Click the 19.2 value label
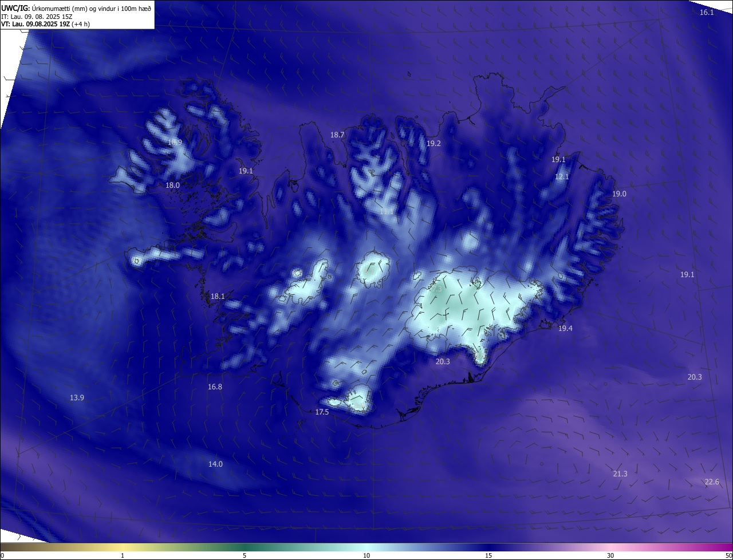The image size is (733, 560). pos(434,144)
